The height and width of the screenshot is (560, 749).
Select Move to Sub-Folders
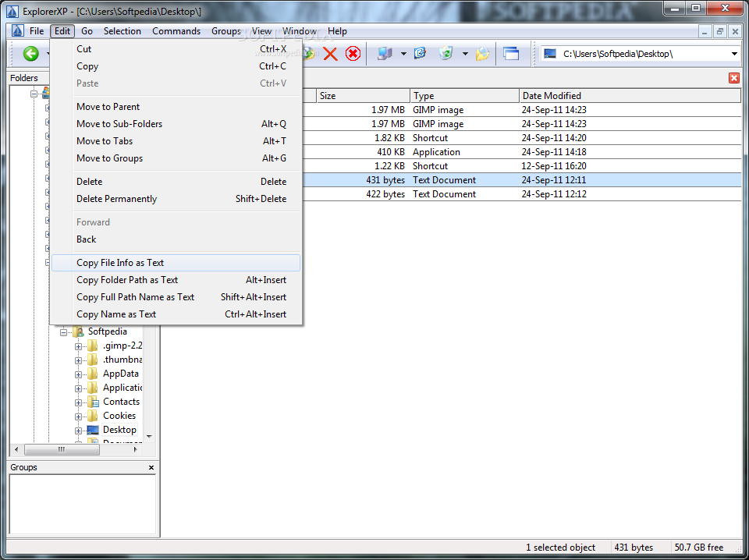[x=176, y=124]
